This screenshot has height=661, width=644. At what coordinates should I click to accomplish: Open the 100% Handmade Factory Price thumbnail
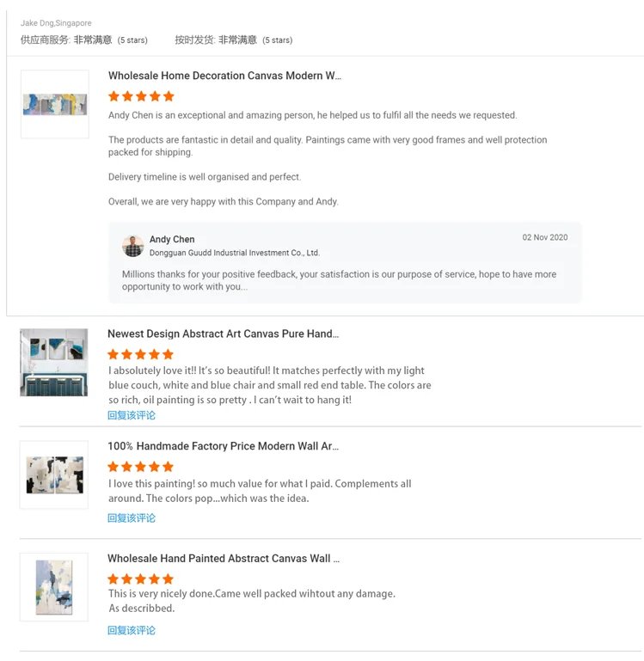pyautogui.click(x=54, y=474)
